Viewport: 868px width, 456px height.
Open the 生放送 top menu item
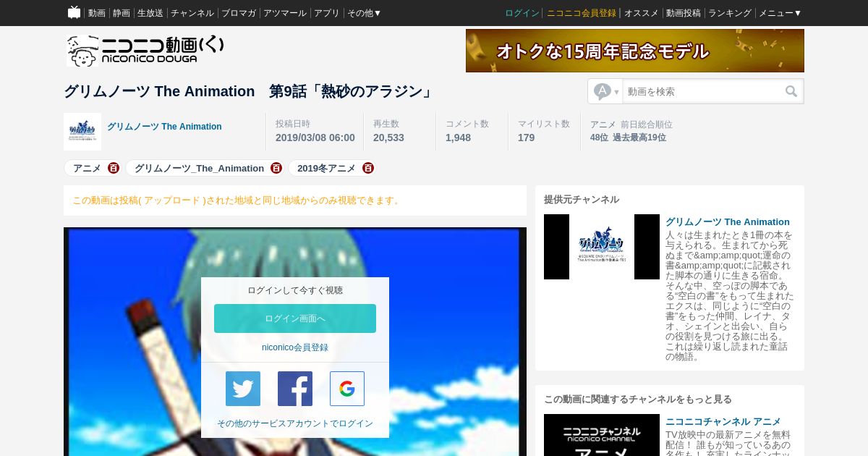tap(150, 13)
